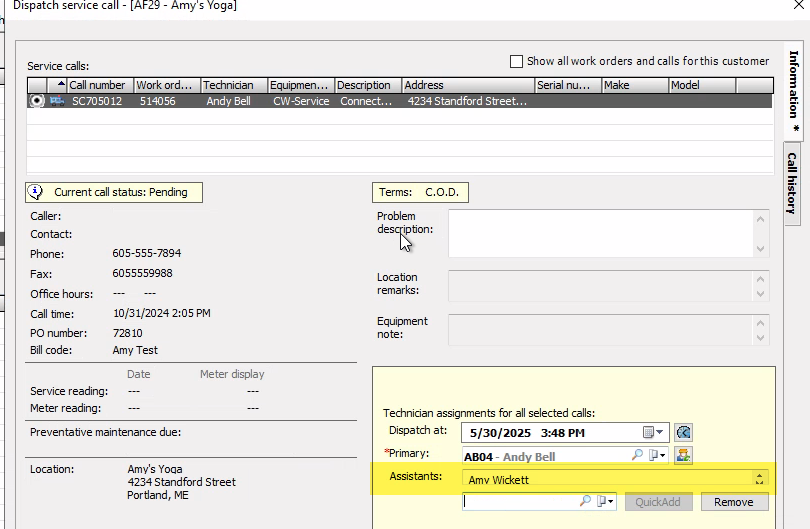This screenshot has width=810, height=529.
Task: Click the Serial number column header
Action: 568,85
